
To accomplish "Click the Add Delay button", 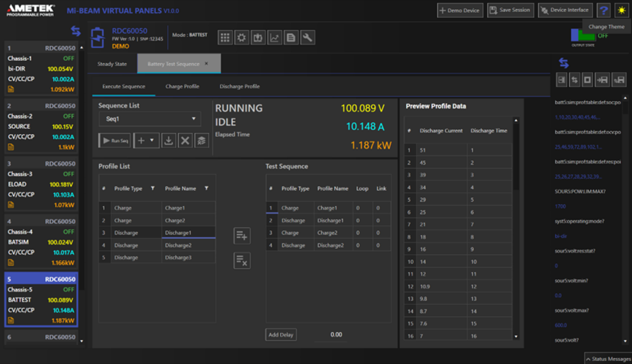I will click(281, 335).
